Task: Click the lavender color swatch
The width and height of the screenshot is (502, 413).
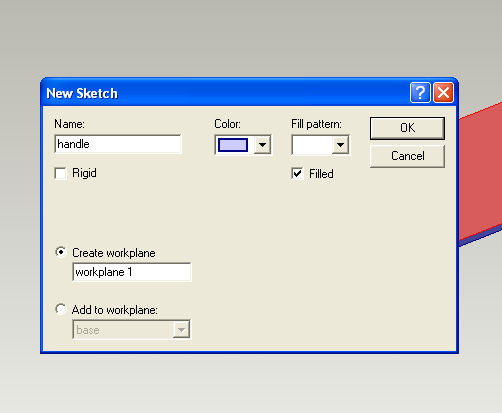Action: (233, 145)
